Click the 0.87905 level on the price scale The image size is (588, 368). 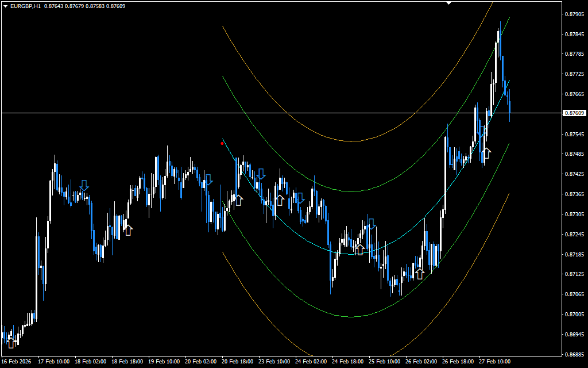574,14
